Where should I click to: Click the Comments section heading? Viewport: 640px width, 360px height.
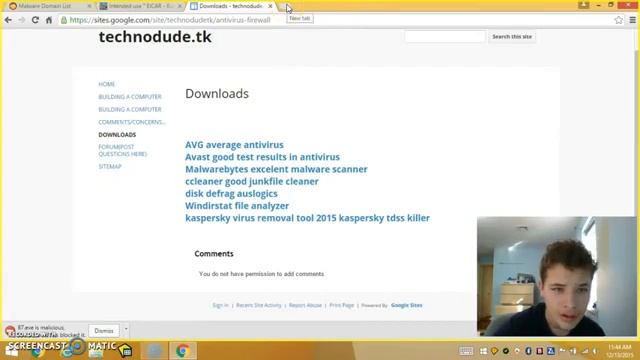point(214,254)
